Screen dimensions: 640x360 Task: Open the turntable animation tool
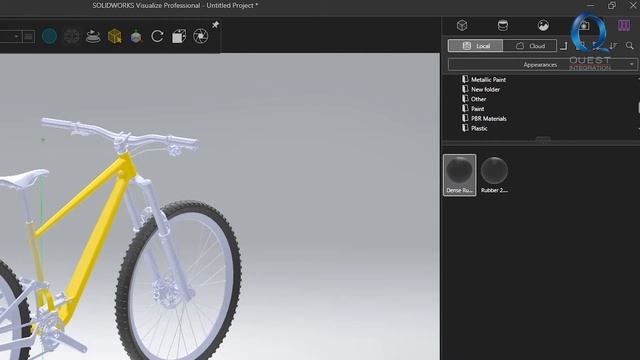[93, 36]
